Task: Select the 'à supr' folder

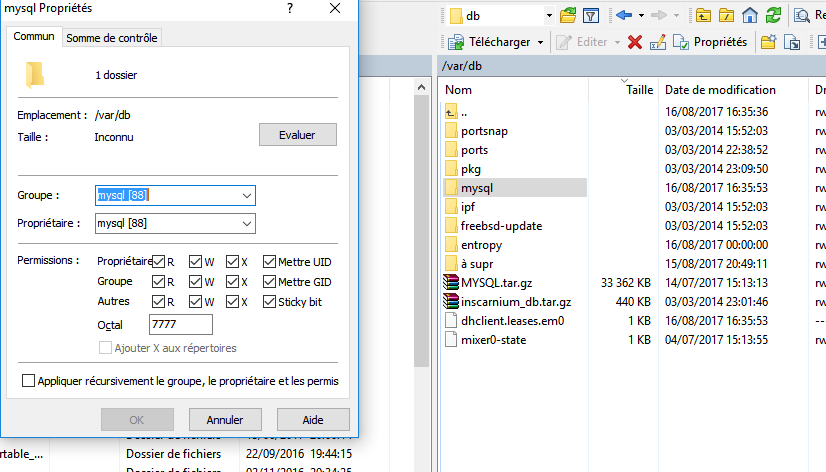Action: [477, 264]
